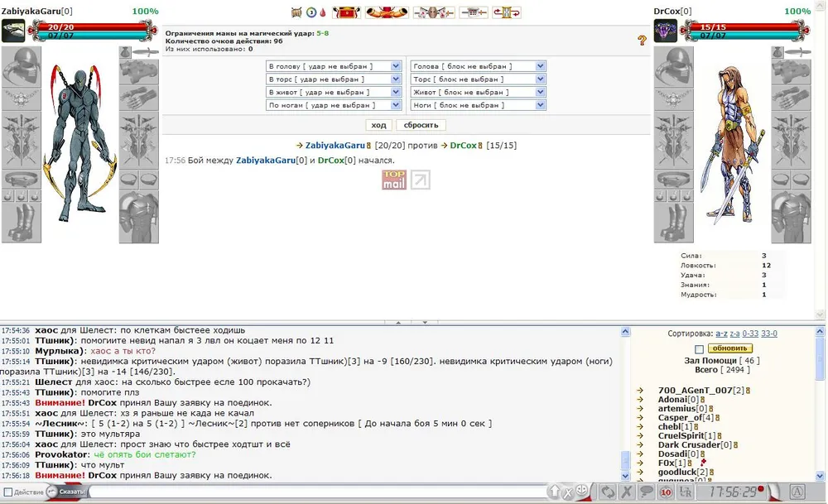The height and width of the screenshot is (504, 828).
Task: Click the TOP mail counter icon
Action: tap(394, 180)
